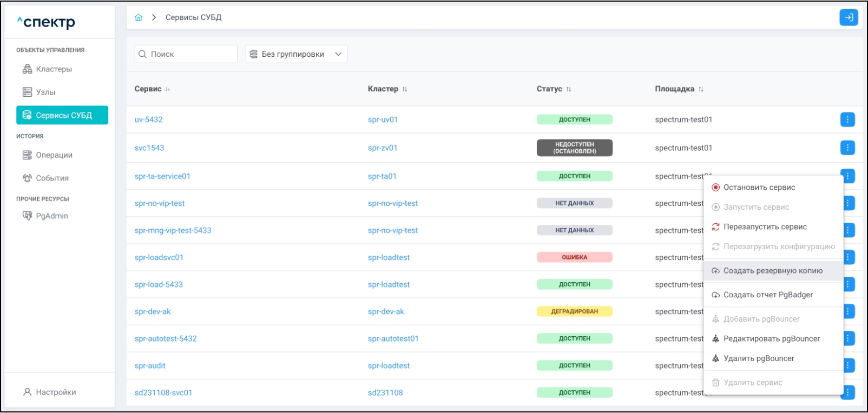Open the three-dot menu for uv-5432 row

[x=847, y=119]
